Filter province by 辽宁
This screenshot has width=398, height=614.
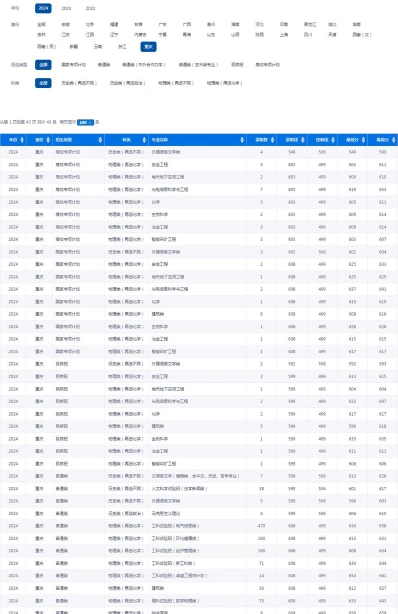[114, 35]
